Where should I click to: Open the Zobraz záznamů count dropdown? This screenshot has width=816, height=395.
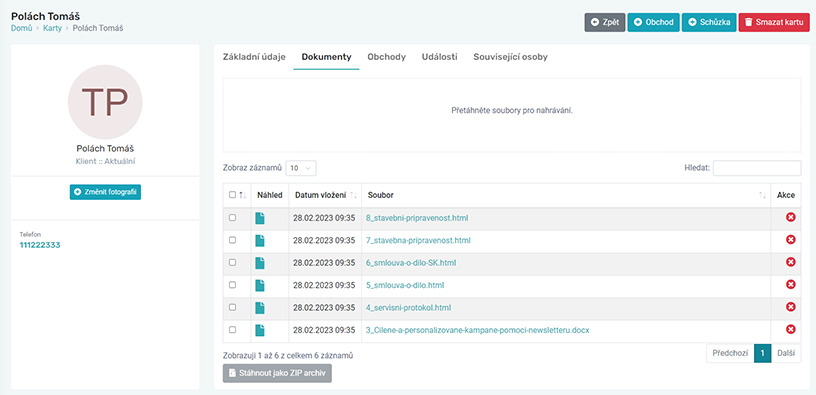(301, 168)
